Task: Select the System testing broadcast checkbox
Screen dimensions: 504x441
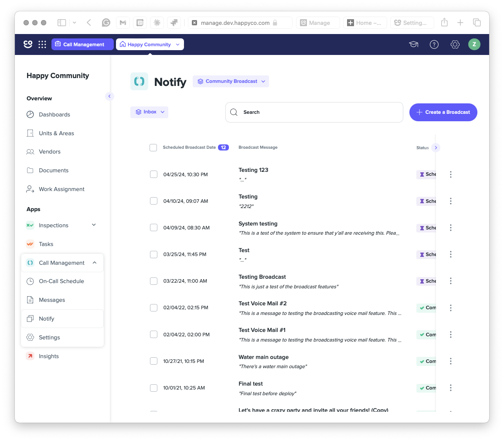Action: (x=153, y=228)
